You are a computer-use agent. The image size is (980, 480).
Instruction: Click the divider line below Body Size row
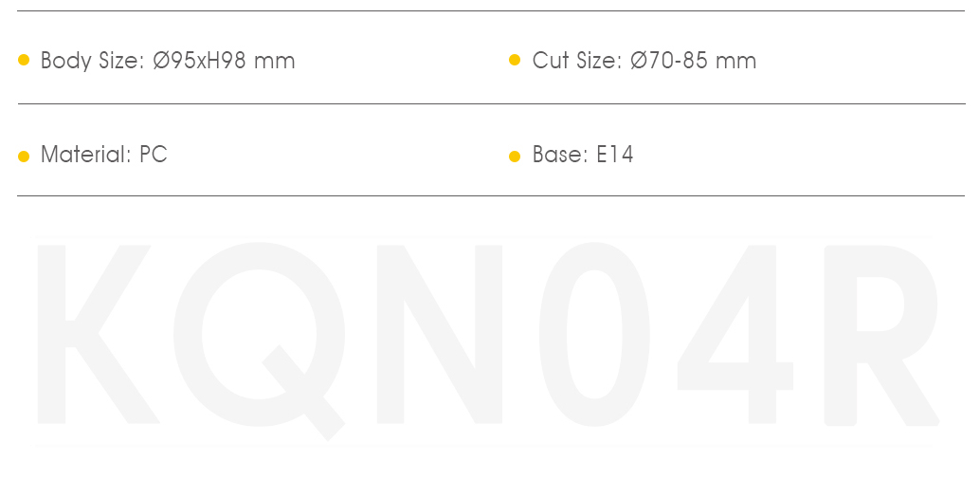(491, 104)
